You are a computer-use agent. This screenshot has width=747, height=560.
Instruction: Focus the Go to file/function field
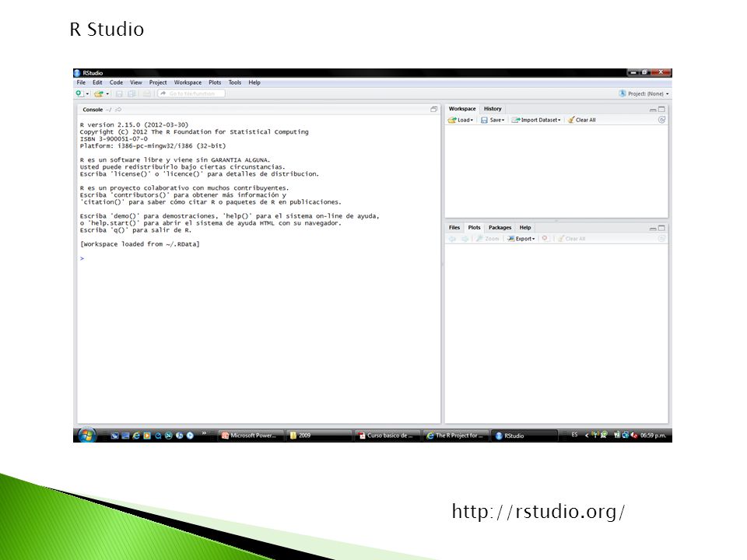191,94
